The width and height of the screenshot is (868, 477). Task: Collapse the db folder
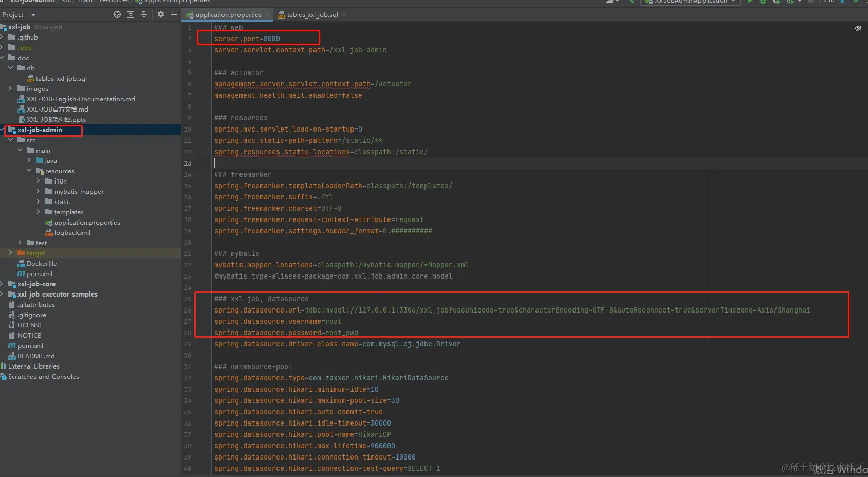[x=11, y=68]
